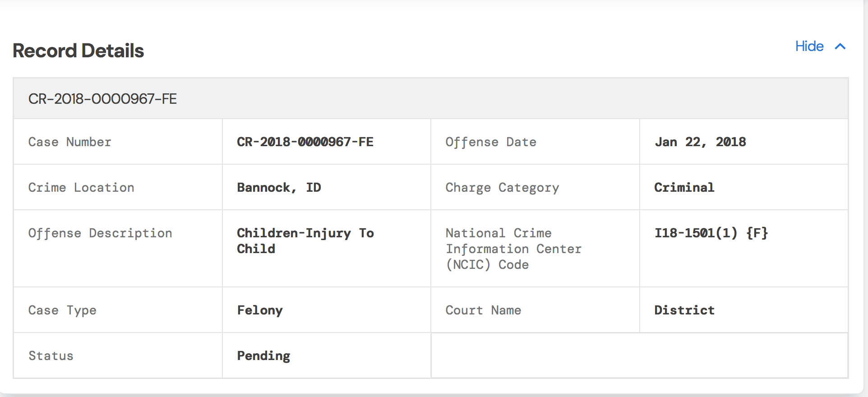Click the NCIC Code label

513,249
